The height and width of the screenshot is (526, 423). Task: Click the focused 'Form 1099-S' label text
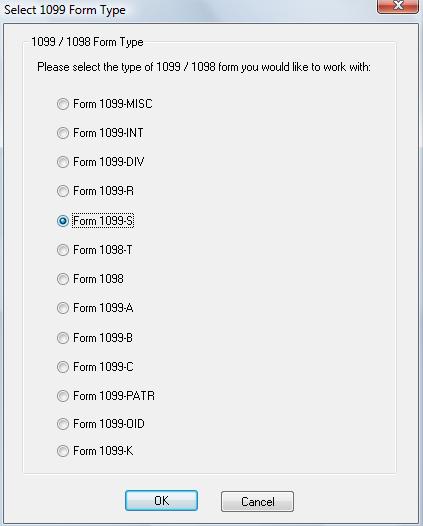coord(103,221)
